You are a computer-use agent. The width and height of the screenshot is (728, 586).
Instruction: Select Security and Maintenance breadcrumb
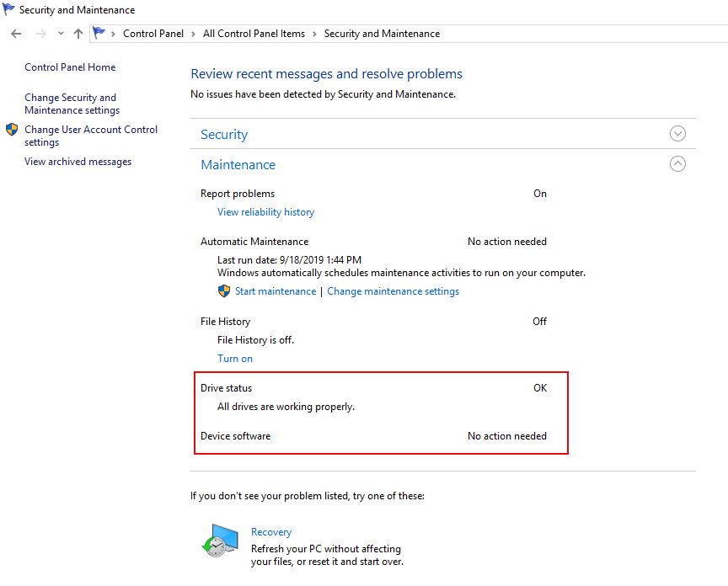(x=382, y=34)
